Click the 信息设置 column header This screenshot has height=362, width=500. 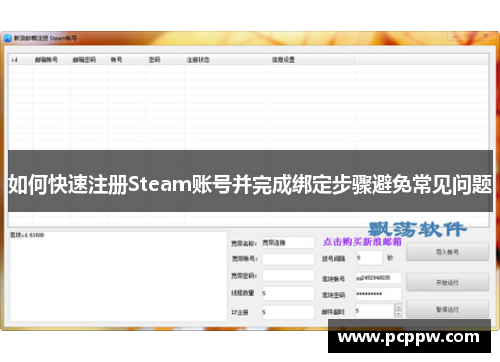tap(312, 60)
